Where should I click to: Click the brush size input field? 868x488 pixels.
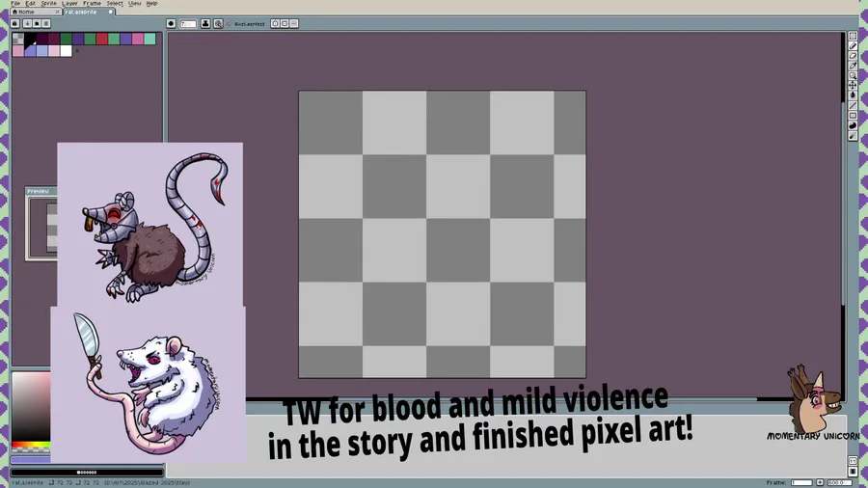(x=188, y=24)
